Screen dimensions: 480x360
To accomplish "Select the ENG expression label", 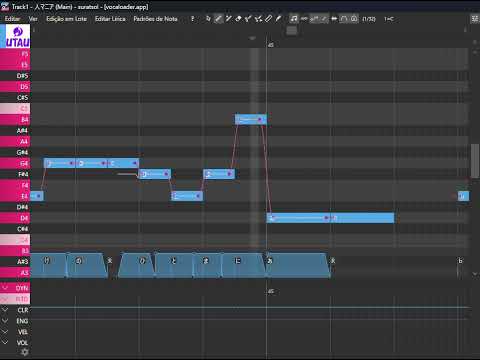I will [x=22, y=321].
